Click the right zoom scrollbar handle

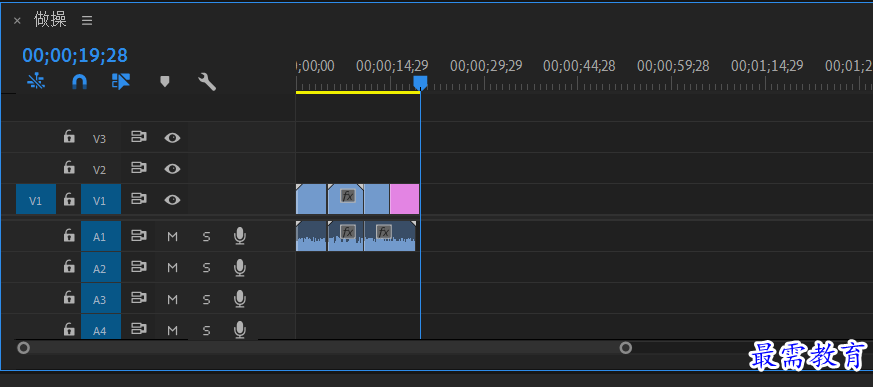pyautogui.click(x=626, y=348)
